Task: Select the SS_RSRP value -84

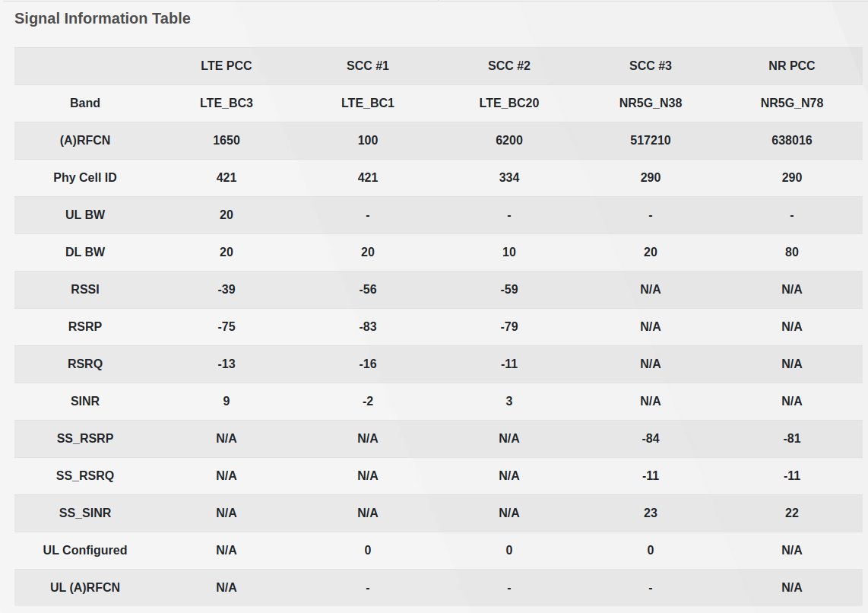Action: tap(651, 439)
